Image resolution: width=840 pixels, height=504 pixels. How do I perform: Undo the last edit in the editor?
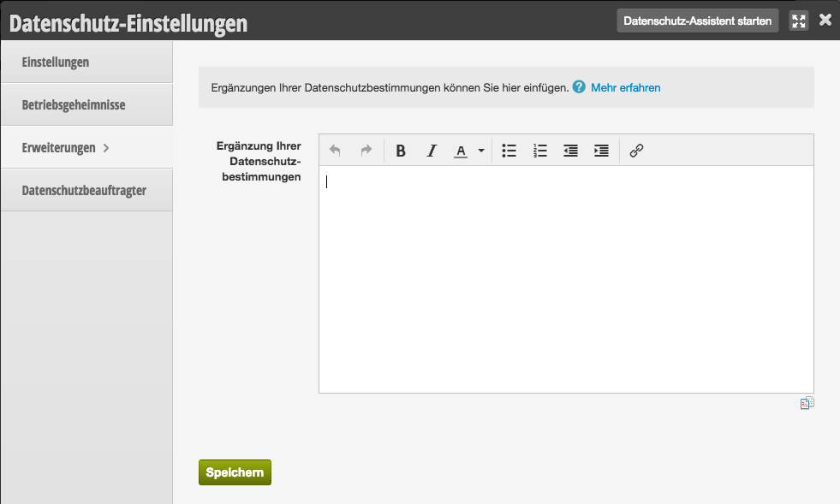335,151
